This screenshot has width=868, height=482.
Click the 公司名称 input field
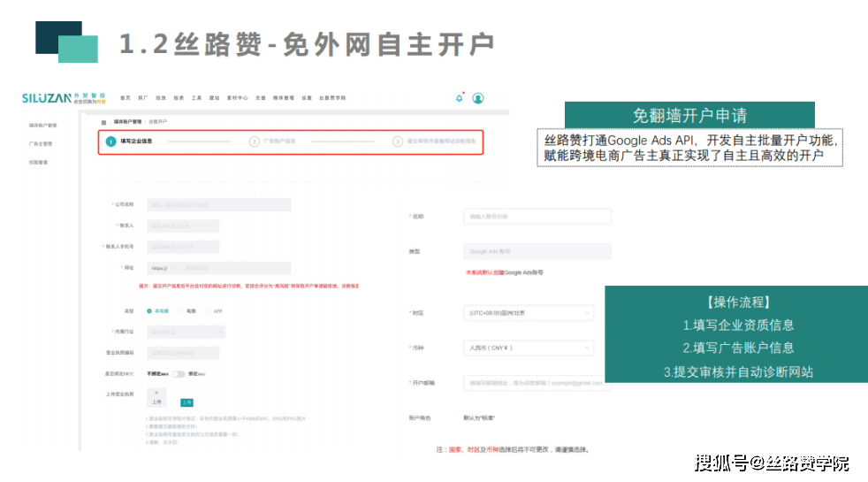218,204
